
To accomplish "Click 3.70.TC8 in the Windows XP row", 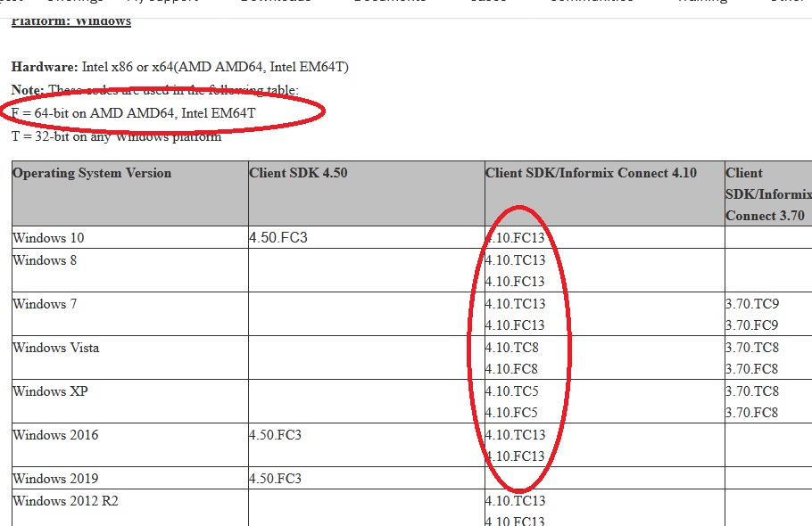I will [x=752, y=391].
